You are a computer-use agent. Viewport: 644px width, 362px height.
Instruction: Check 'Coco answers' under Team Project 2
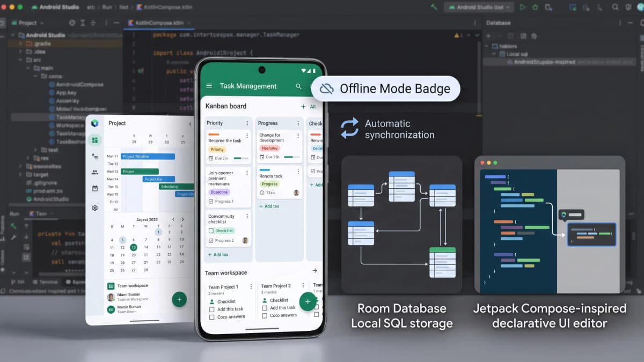[264, 315]
